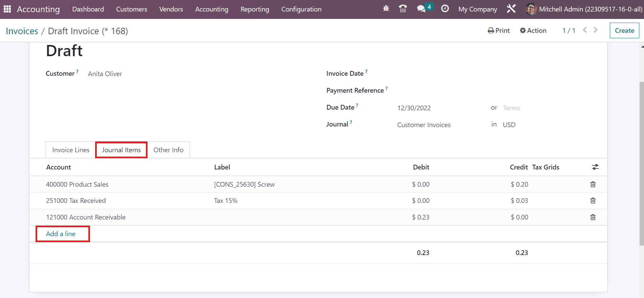Delete the Account Receivable journal line
Image resolution: width=644 pixels, height=298 pixels.
(593, 217)
